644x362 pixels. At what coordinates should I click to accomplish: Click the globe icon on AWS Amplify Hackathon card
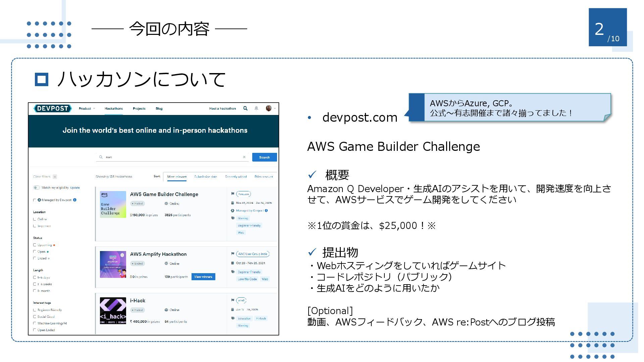point(166,263)
